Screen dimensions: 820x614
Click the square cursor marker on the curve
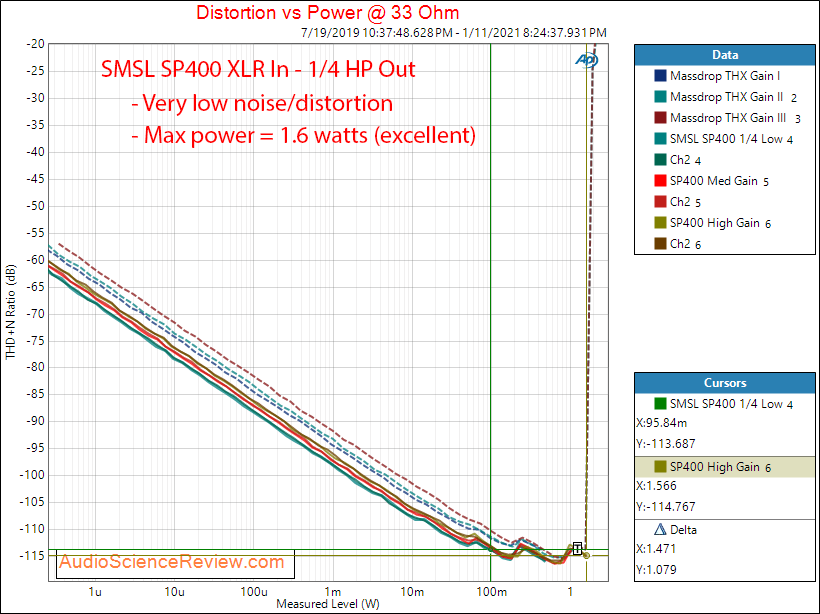[577, 548]
